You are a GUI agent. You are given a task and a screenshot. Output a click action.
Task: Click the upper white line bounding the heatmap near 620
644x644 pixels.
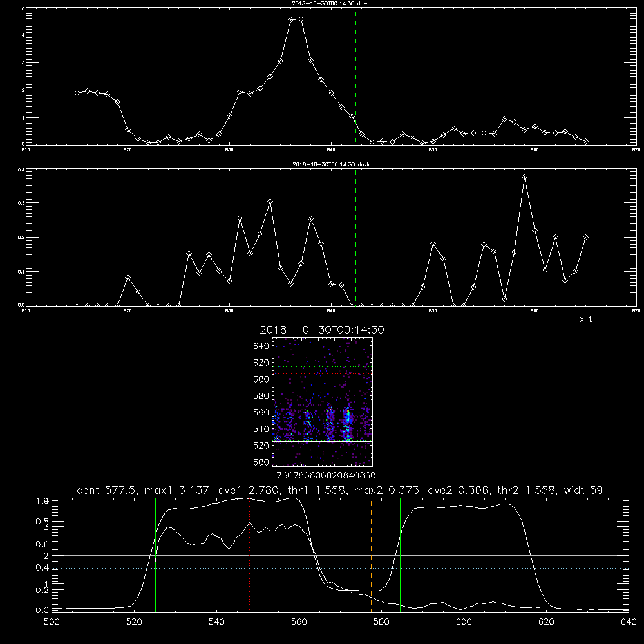[x=322, y=363]
